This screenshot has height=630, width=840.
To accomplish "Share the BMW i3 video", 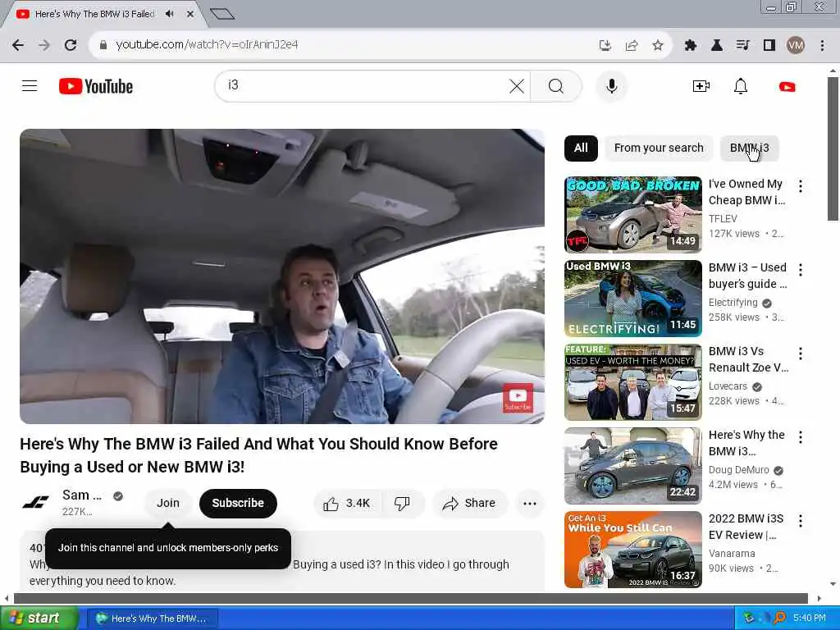I will [469, 503].
